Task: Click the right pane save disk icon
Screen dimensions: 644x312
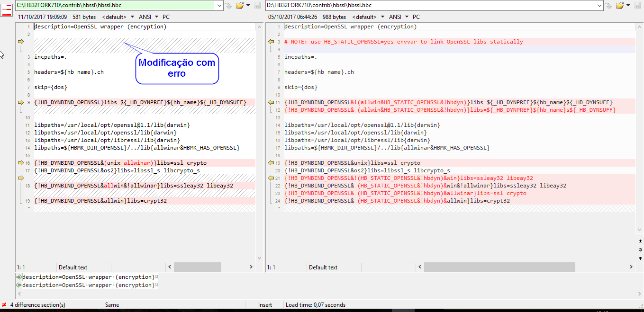Action: pyautogui.click(x=637, y=6)
